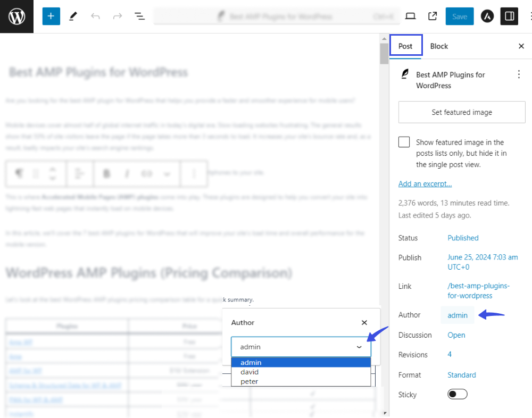Toggle the Sticky switch
This screenshot has height=418, width=532.
(x=457, y=394)
